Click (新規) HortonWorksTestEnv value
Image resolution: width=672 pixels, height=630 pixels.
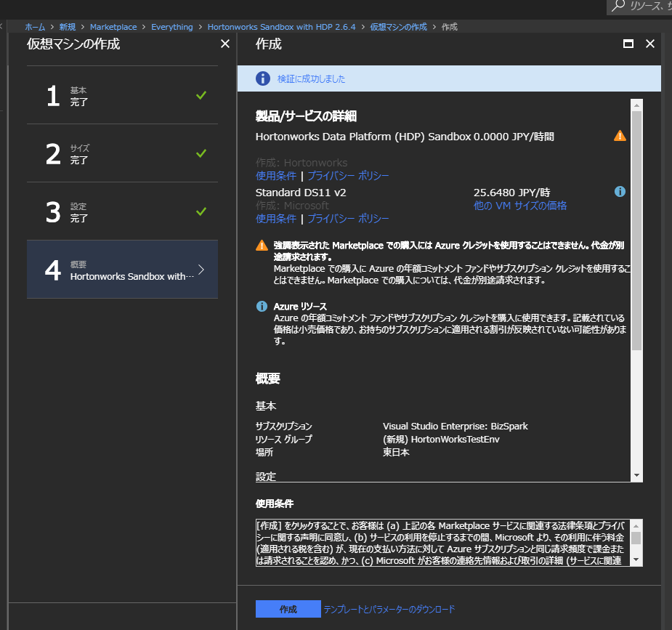coord(441,440)
